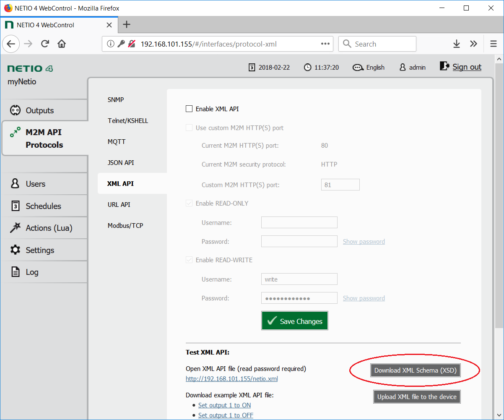
Task: Select the XML API tab
Action: coord(132,183)
